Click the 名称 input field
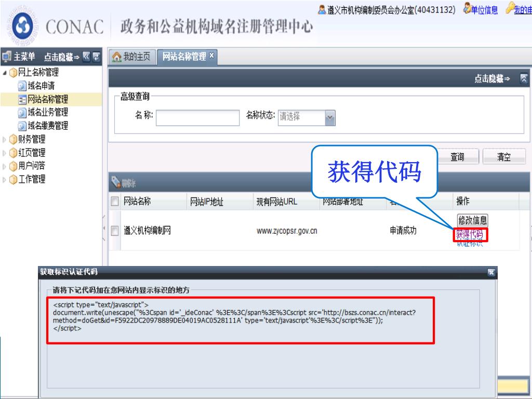532x399 pixels. [x=198, y=118]
